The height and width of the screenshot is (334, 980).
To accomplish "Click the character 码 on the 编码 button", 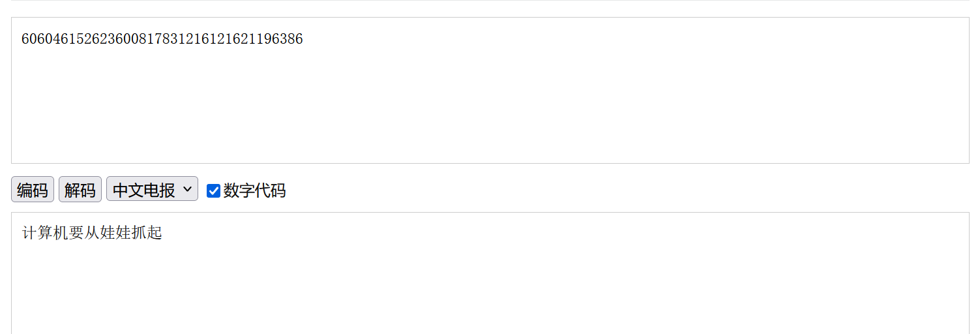I will pyautogui.click(x=40, y=190).
